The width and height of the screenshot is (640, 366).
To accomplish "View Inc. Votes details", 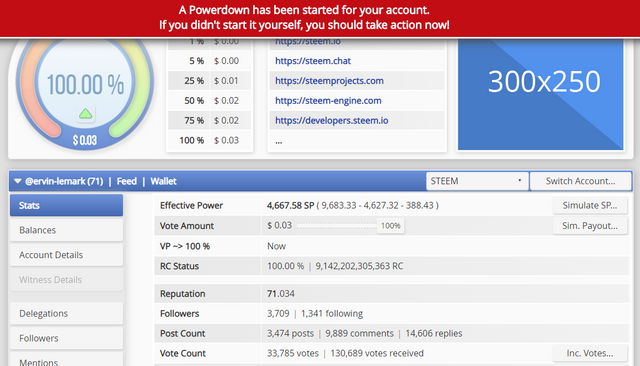I will 590,353.
